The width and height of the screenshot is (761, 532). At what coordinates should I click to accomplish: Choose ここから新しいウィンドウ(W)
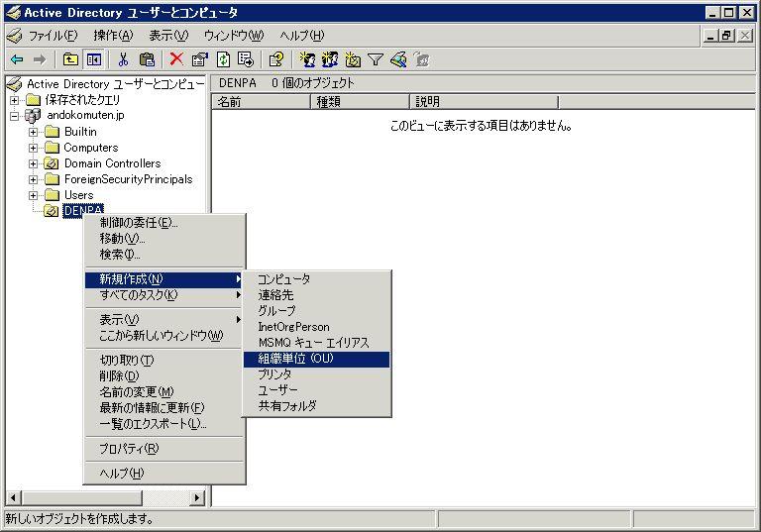coord(164,336)
